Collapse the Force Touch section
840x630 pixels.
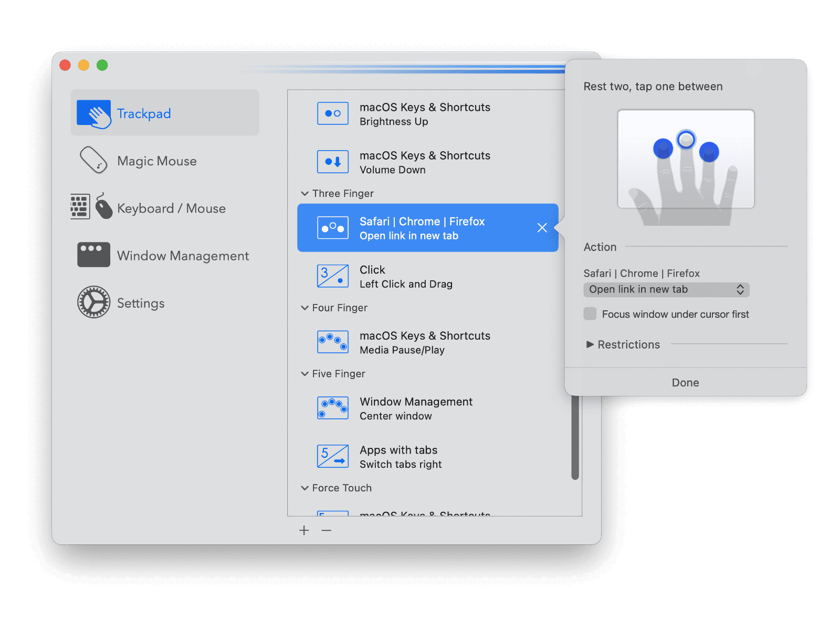coord(304,488)
